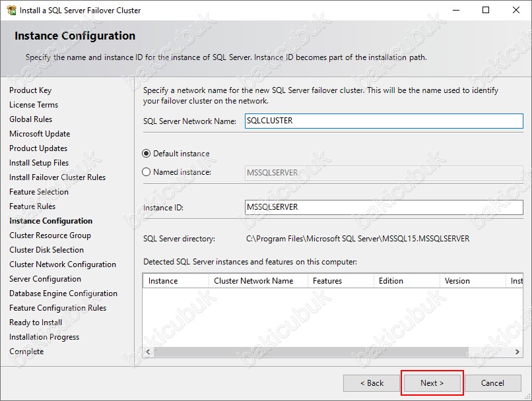Click the Edition column header
The image size is (532, 401).
(x=407, y=281)
